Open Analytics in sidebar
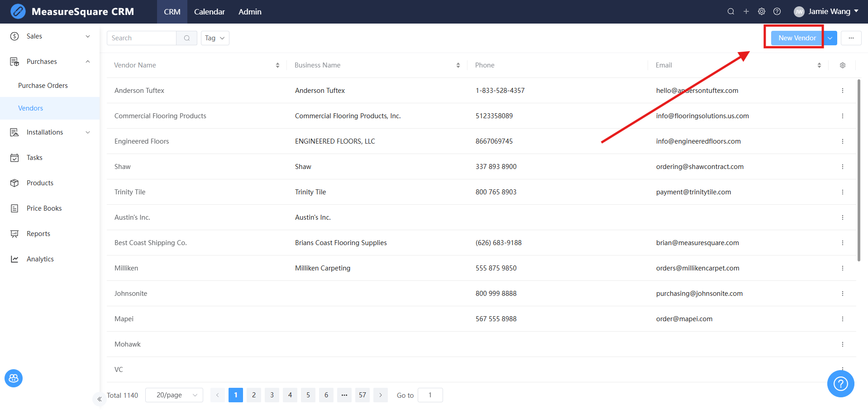 click(x=50, y=259)
